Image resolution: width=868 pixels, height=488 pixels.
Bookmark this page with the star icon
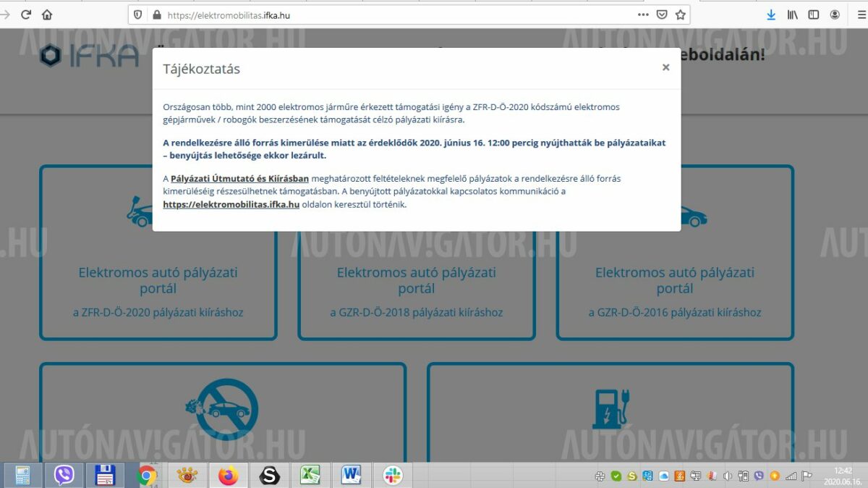tap(680, 14)
